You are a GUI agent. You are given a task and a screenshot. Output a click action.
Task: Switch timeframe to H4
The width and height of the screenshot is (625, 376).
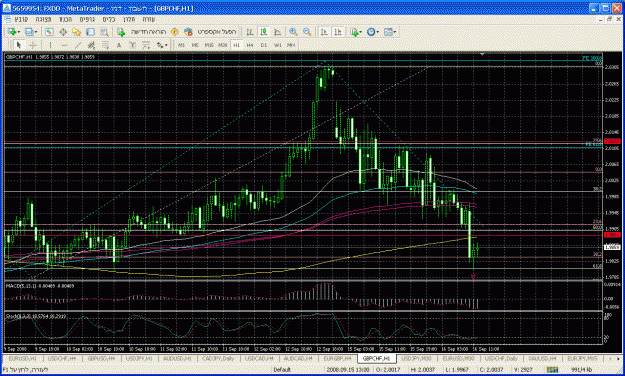pyautogui.click(x=250, y=45)
